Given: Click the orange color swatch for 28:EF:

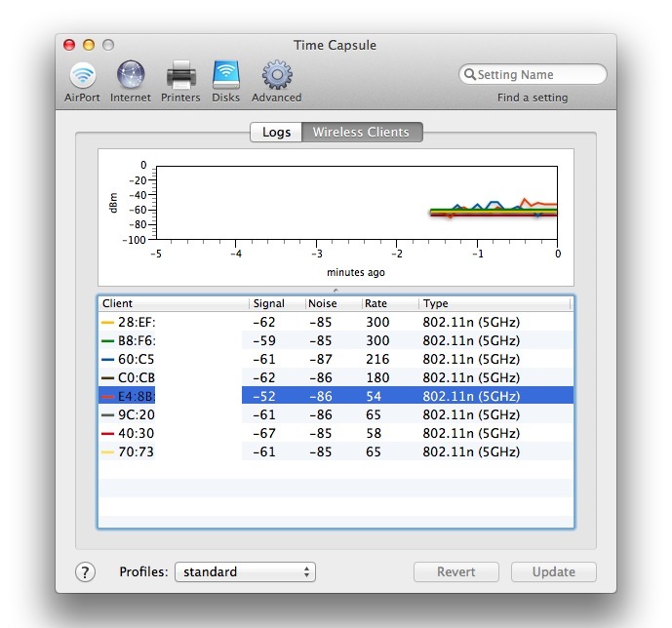Looking at the screenshot, I should (107, 322).
